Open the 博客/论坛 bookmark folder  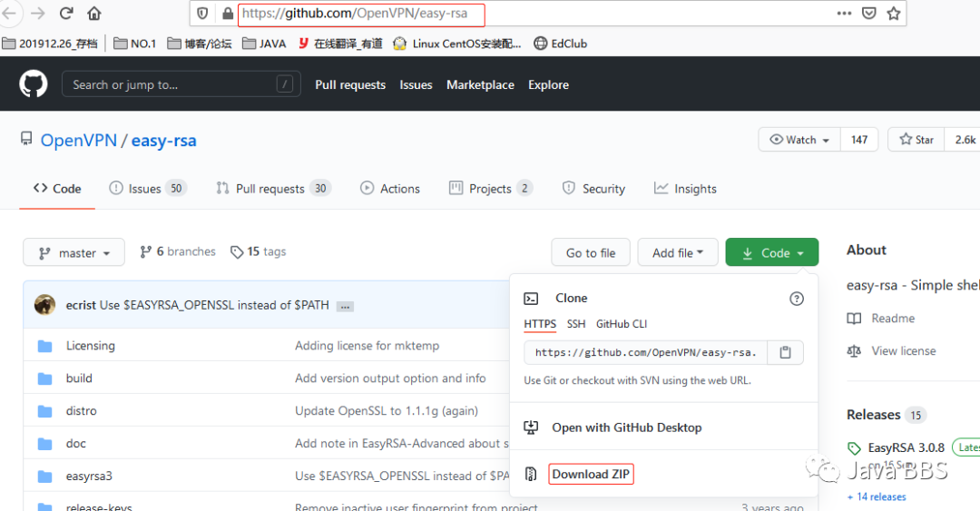coord(200,44)
